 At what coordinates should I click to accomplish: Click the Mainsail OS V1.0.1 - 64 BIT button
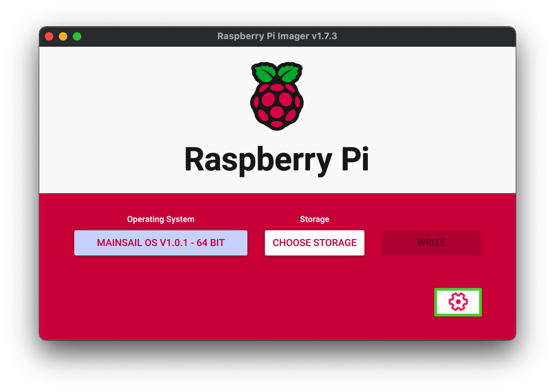click(161, 243)
